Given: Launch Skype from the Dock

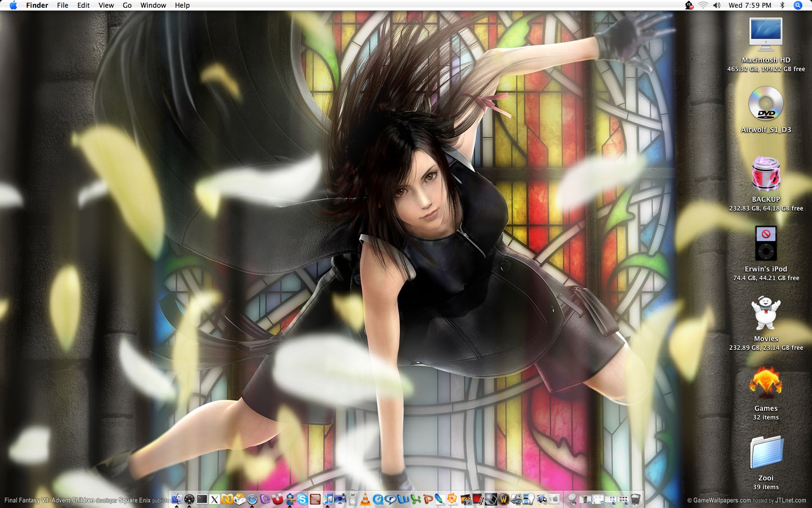Looking at the screenshot, I should [303, 499].
